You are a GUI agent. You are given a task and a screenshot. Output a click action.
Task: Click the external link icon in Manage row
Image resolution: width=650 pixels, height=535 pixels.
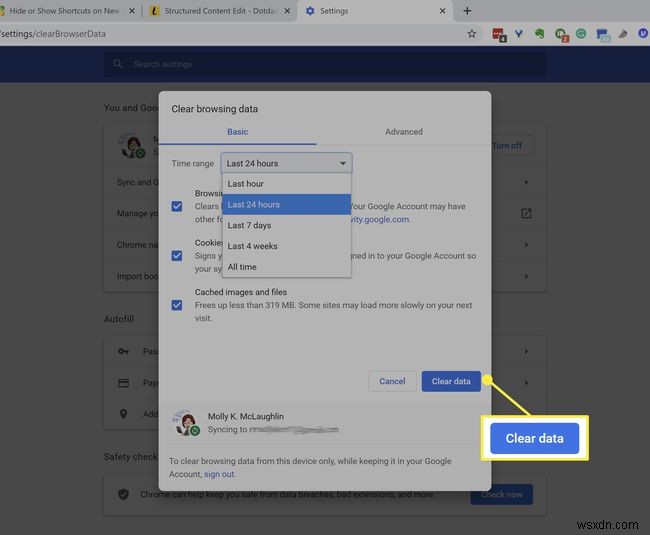(526, 213)
